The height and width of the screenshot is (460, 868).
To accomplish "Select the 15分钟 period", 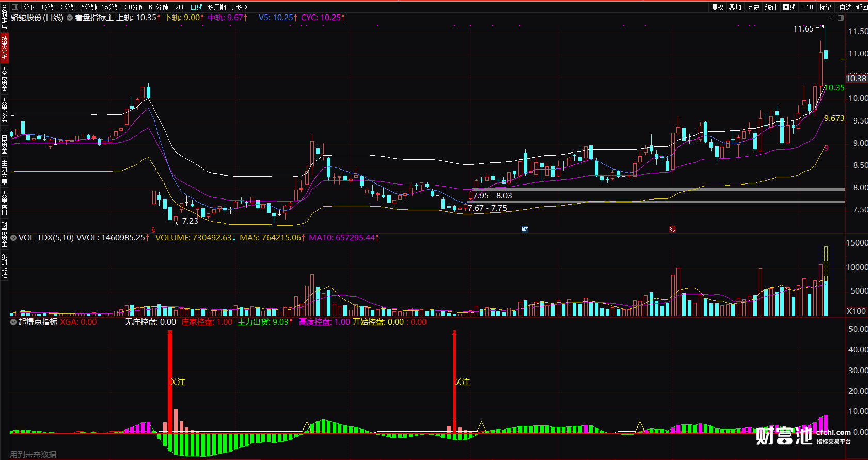I will point(111,7).
